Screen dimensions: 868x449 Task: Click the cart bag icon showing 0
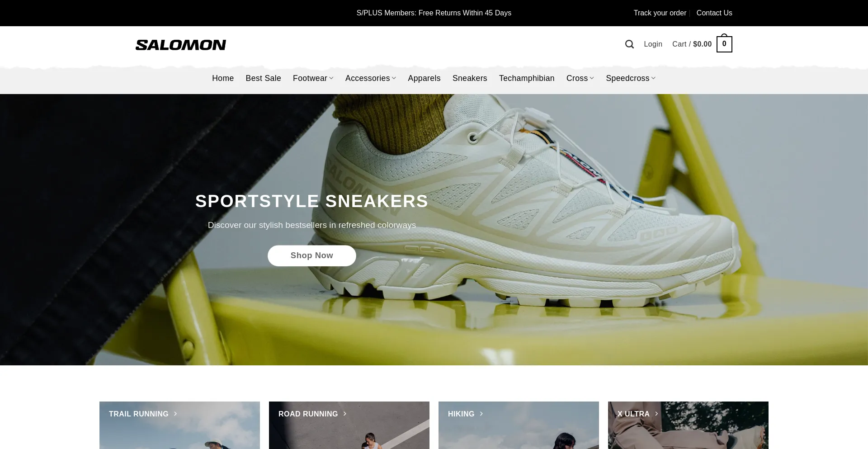tap(724, 43)
